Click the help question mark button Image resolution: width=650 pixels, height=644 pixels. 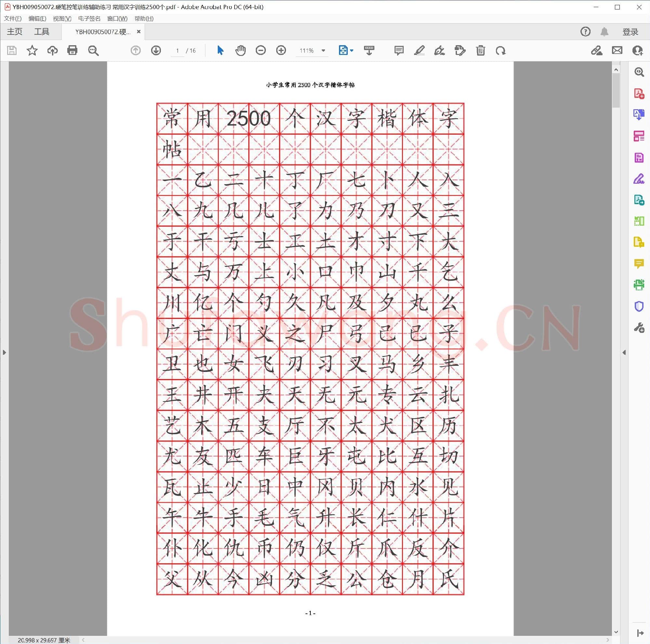tap(585, 31)
